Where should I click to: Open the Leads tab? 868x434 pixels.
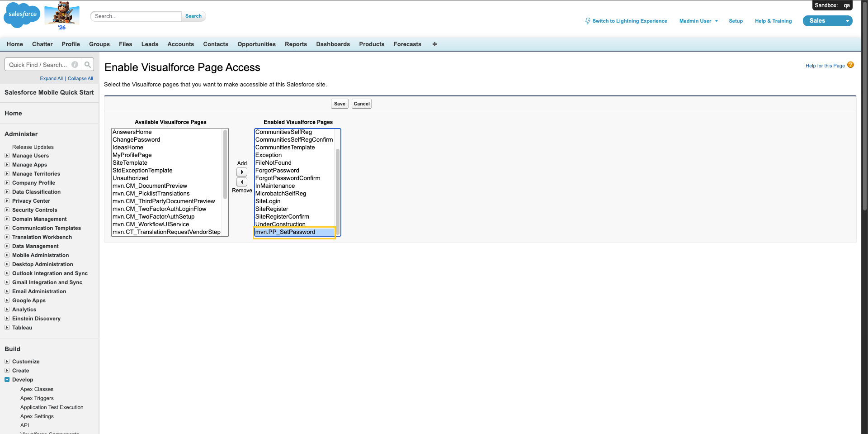150,44
